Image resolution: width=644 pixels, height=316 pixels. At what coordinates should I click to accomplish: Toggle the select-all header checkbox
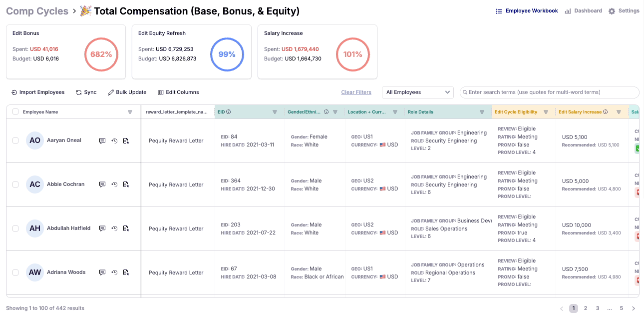pos(15,112)
